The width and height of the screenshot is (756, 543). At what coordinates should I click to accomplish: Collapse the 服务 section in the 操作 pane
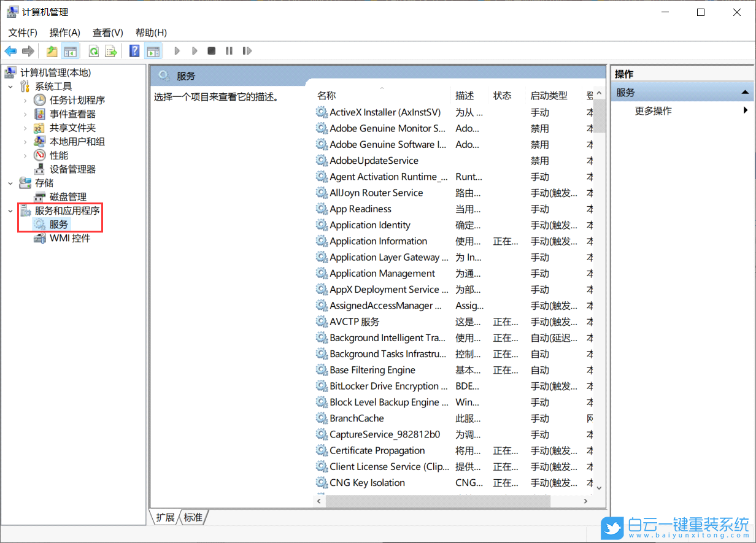pos(746,91)
